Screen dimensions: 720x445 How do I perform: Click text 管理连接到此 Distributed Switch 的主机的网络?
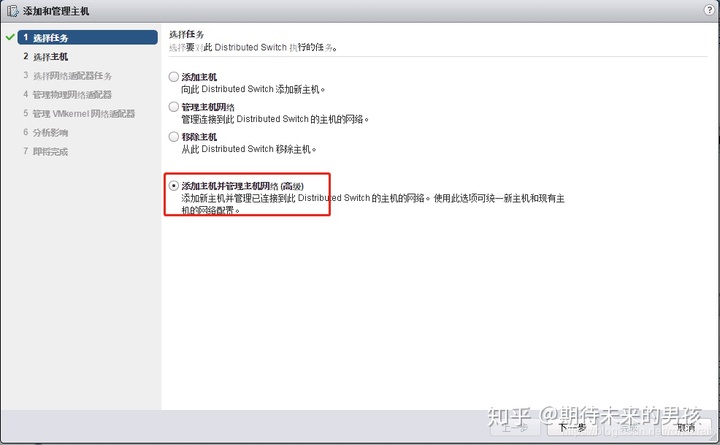tap(275, 119)
